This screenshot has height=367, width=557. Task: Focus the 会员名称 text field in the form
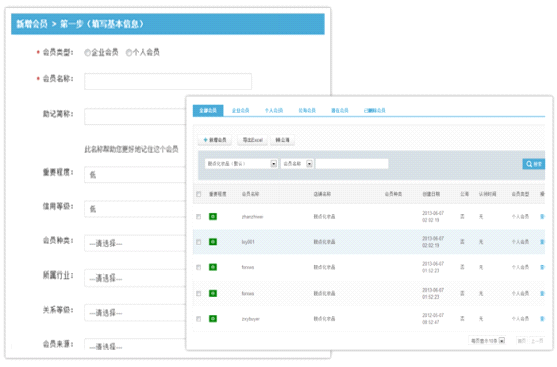point(168,81)
